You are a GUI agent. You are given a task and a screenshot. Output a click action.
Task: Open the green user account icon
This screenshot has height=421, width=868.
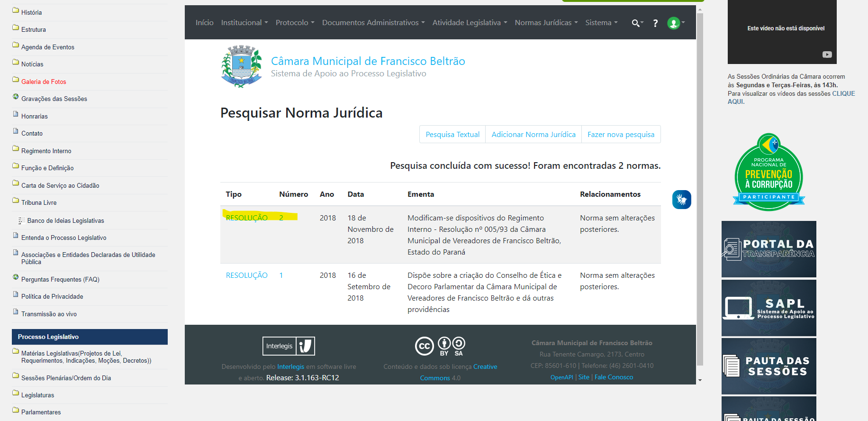coord(674,23)
